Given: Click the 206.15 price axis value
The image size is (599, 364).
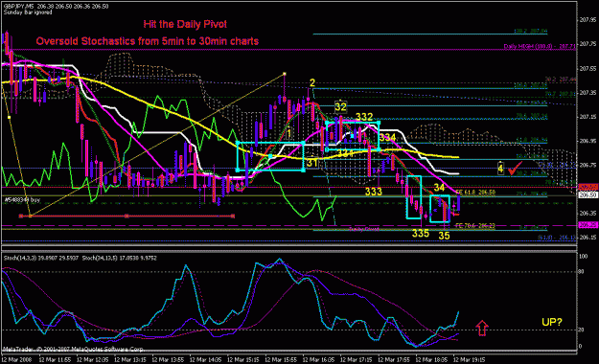Looking at the screenshot, I should pos(587,238).
